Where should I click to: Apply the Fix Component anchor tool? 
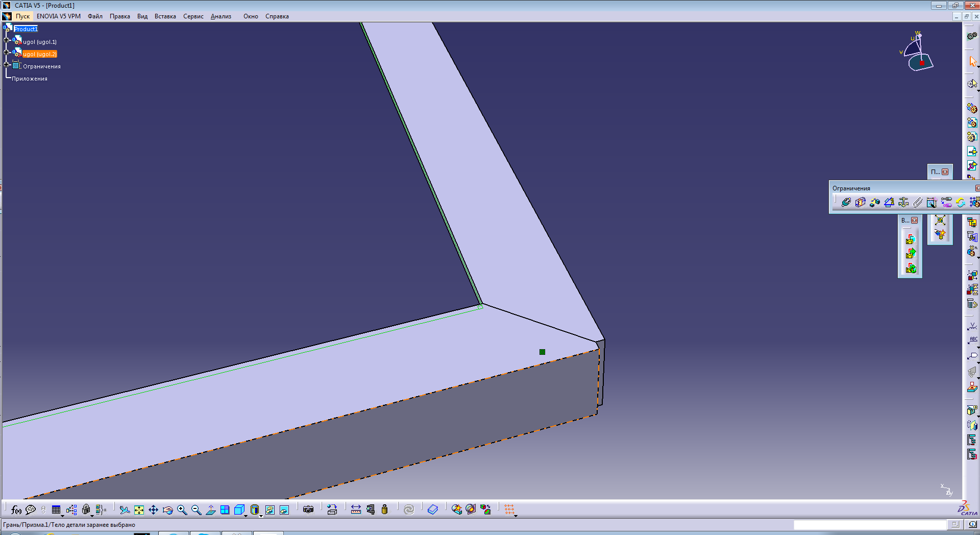coord(903,203)
